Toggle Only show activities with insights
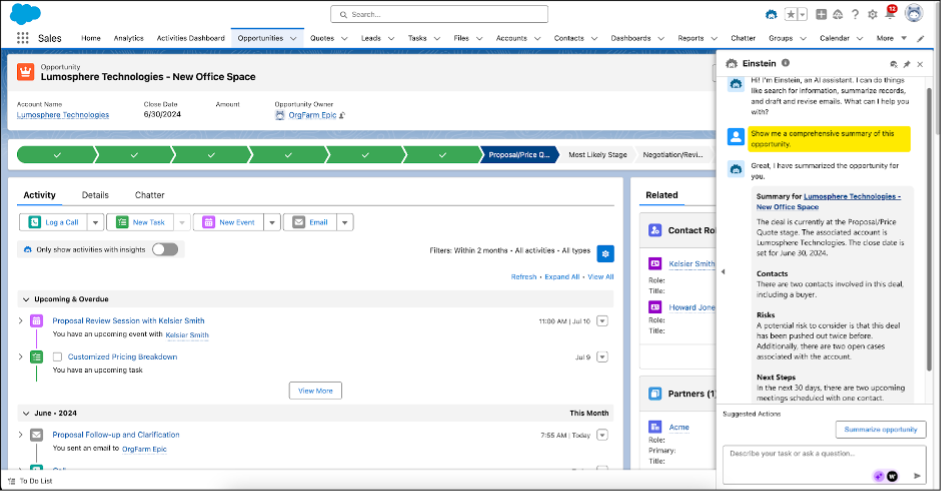This screenshot has height=493, width=943. 165,250
